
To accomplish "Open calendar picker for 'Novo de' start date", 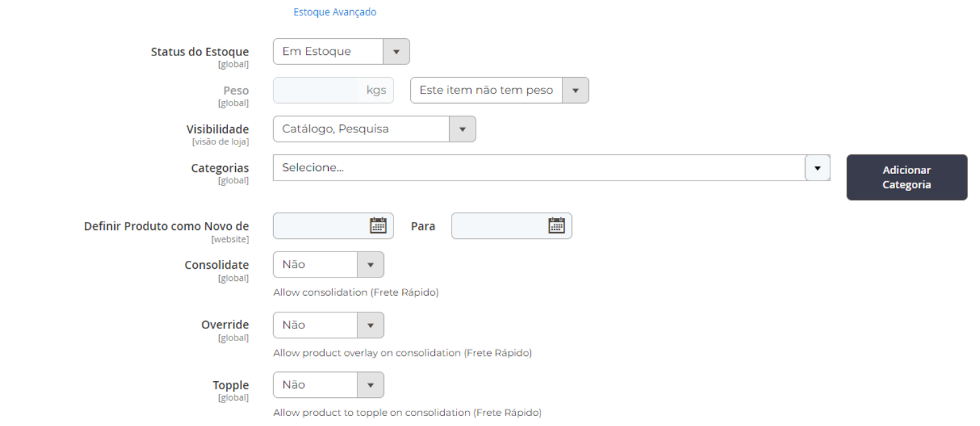I will point(378,225).
